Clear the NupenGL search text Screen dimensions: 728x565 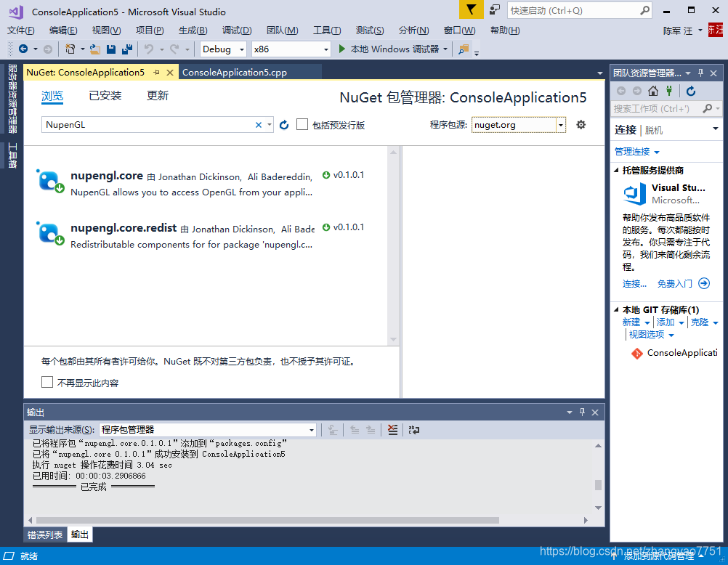pos(259,125)
